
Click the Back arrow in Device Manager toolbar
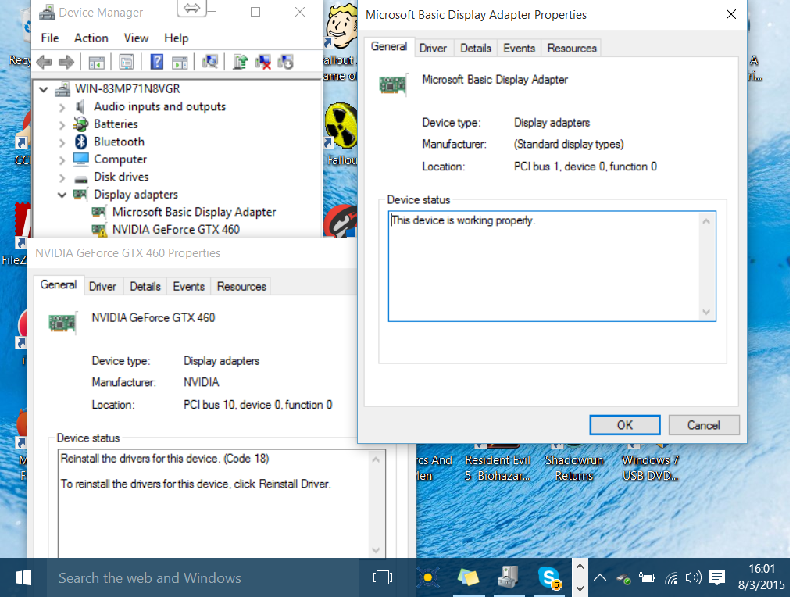tap(44, 62)
